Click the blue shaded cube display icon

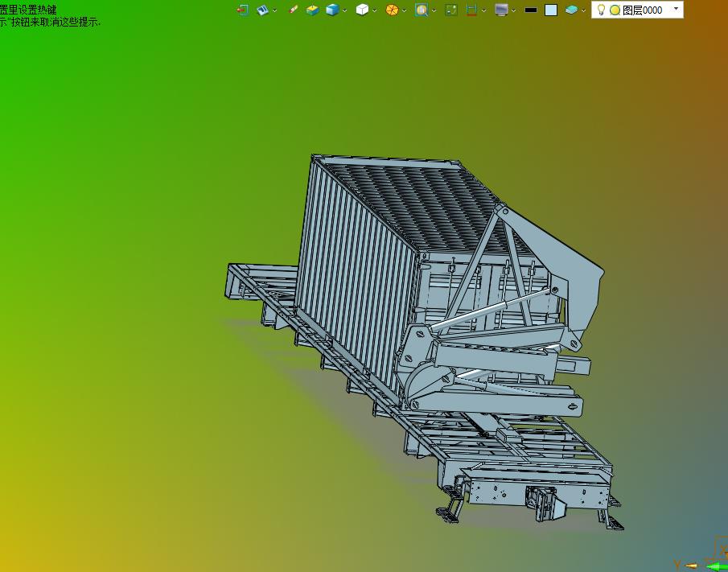(x=332, y=10)
